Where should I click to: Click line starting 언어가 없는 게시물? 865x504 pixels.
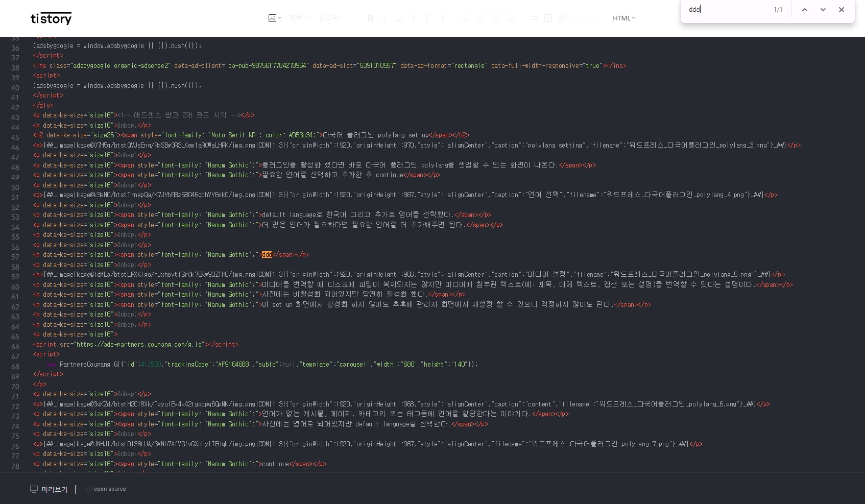point(301,414)
